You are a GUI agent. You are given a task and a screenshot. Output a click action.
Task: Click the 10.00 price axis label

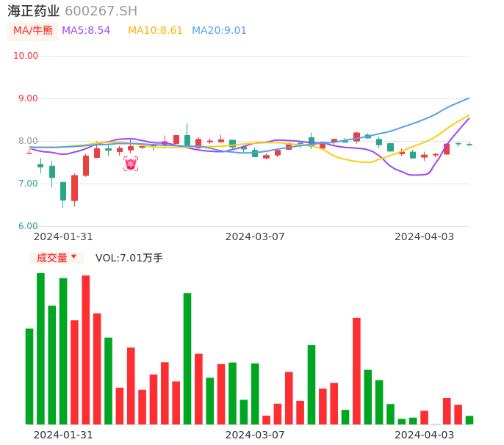pos(26,56)
